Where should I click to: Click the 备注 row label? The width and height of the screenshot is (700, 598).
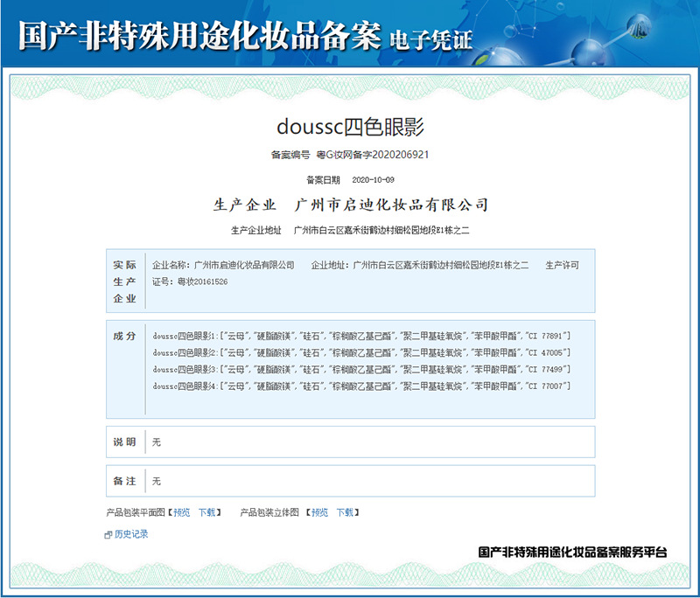pyautogui.click(x=124, y=481)
